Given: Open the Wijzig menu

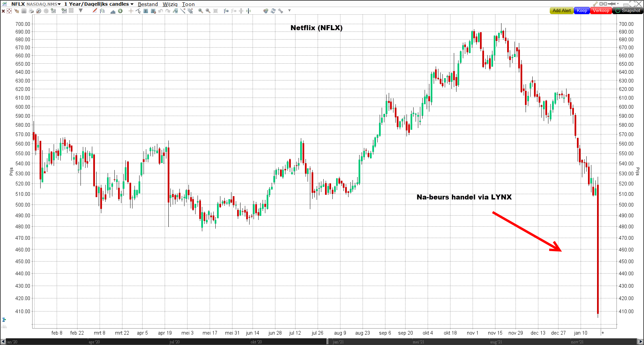Looking at the screenshot, I should (170, 4).
